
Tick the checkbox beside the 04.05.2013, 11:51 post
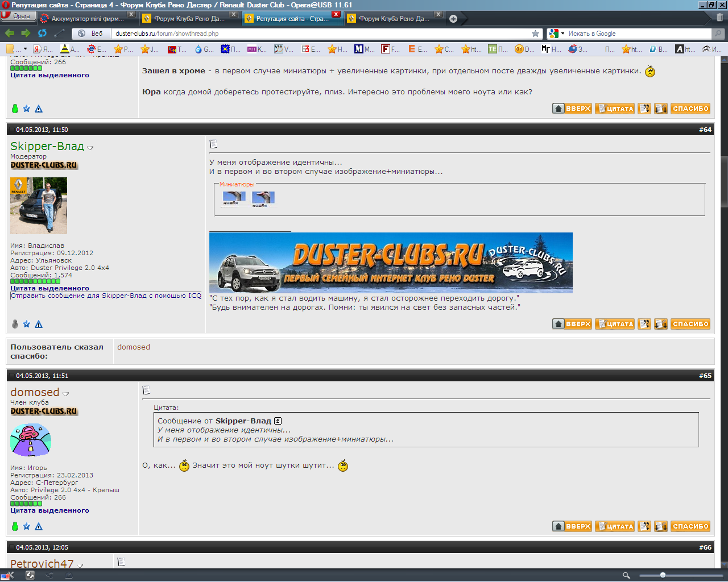[x=11, y=376]
